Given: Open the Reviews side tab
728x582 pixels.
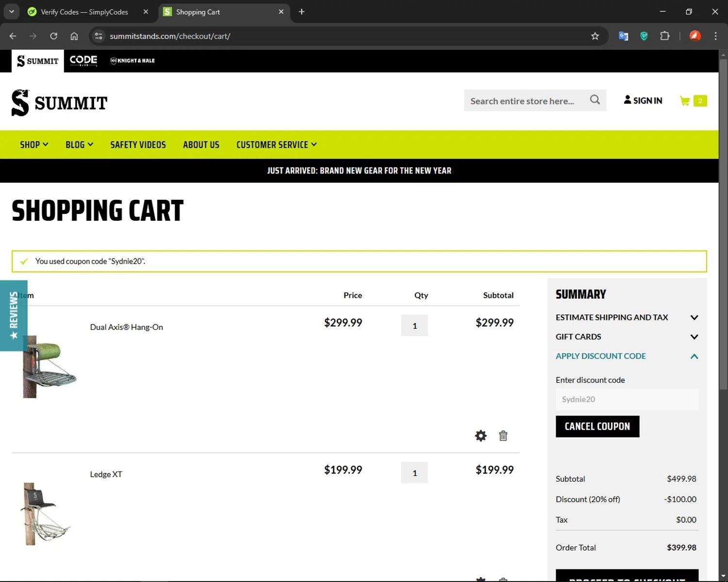Looking at the screenshot, I should click(14, 315).
